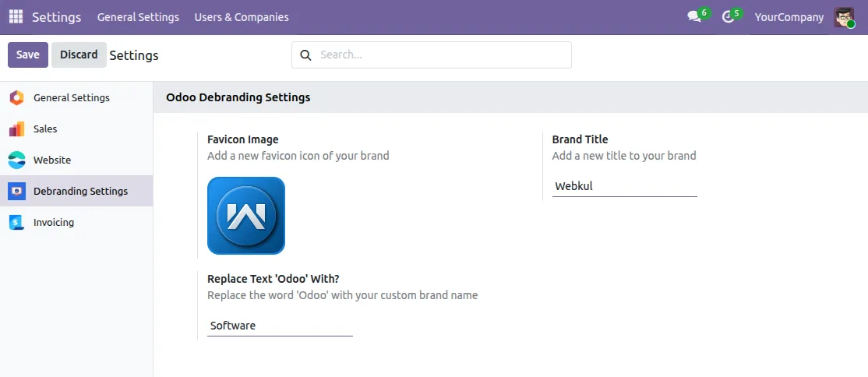The width and height of the screenshot is (868, 377).
Task: Open the user avatar menu
Action: (x=844, y=17)
